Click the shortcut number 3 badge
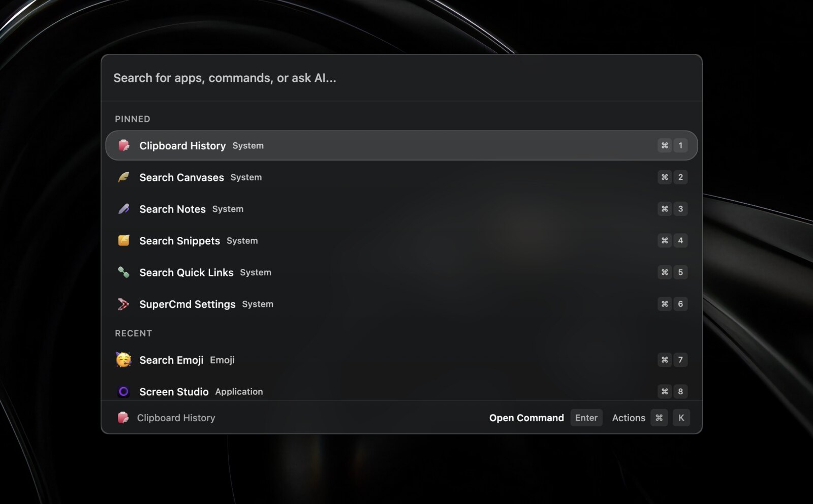The height and width of the screenshot is (504, 813). point(680,209)
